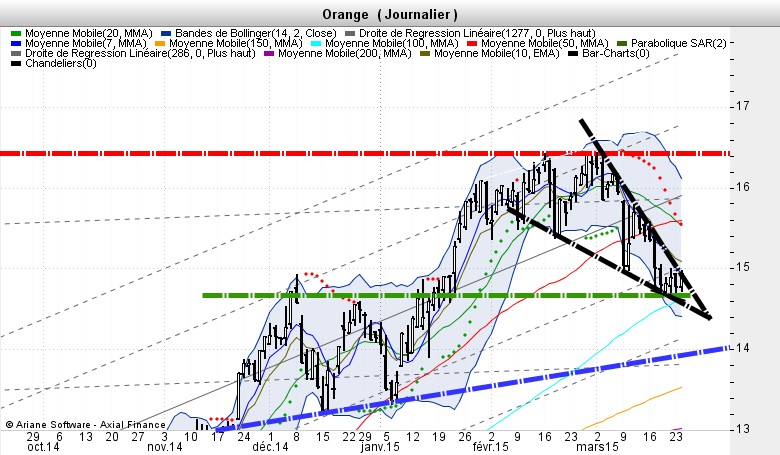Click the déc.14 month label
The height and width of the screenshot is (455, 780).
270,447
